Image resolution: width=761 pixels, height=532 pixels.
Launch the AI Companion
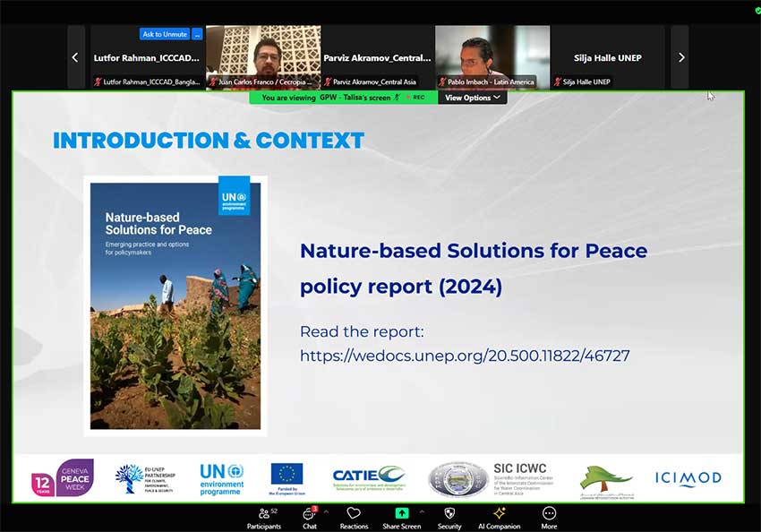point(499,515)
